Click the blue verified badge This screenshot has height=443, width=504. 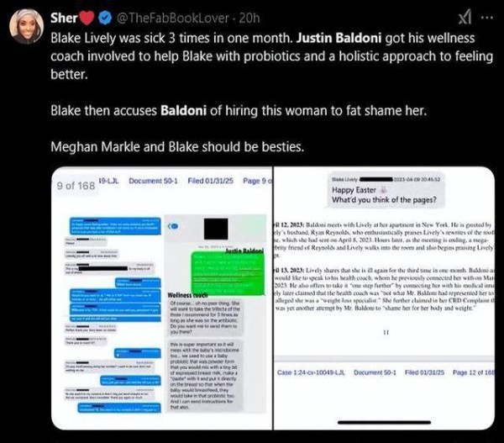click(x=104, y=18)
